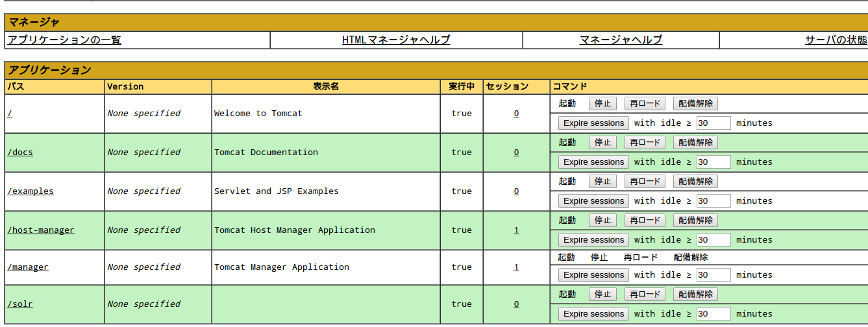
Task: Reload the /solr application with 再ロード
Action: tap(645, 295)
